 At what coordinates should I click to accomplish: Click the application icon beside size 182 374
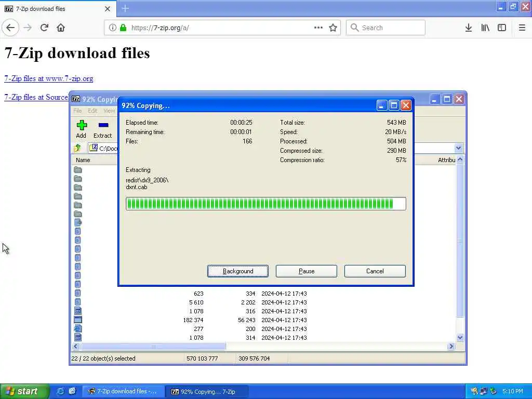pyautogui.click(x=78, y=320)
